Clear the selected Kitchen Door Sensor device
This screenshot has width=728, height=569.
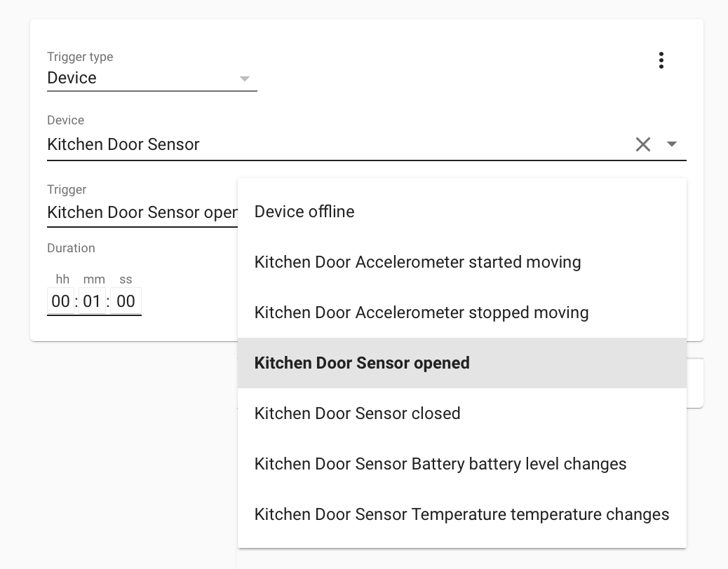pos(642,144)
